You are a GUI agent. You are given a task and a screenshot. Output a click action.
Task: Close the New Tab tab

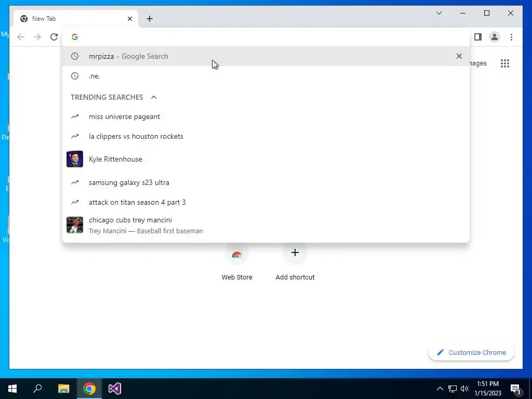tap(129, 19)
